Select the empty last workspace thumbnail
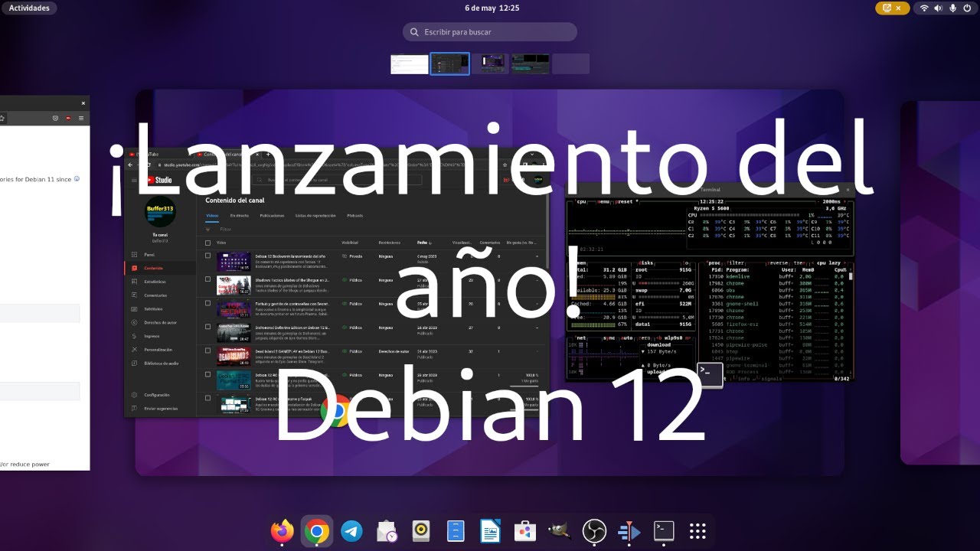Viewport: 980px width, 551px height. pos(570,64)
